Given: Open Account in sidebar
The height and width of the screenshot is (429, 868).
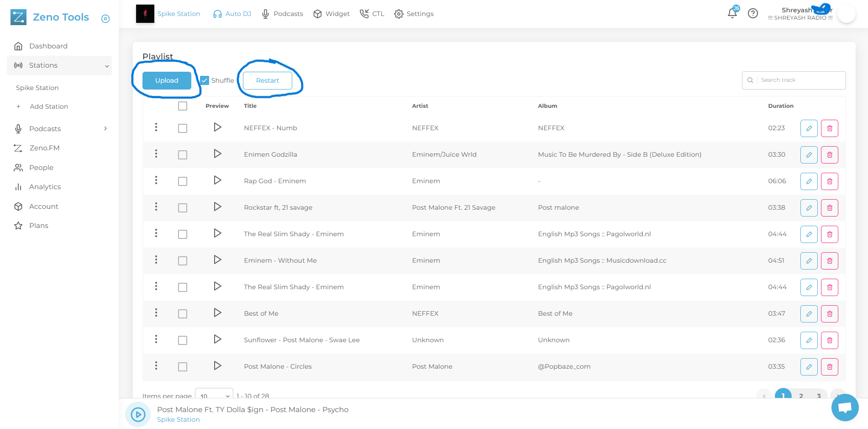Looking at the screenshot, I should (43, 207).
